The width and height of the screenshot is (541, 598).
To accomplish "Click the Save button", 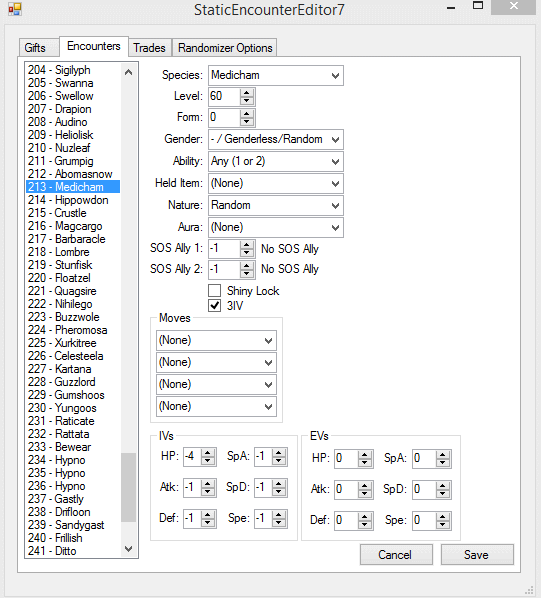I will tap(477, 555).
